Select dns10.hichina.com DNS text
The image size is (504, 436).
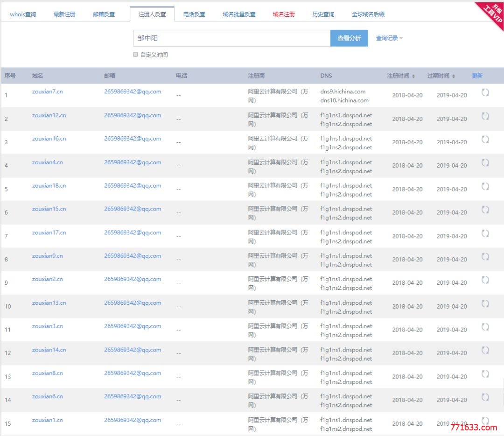344,100
